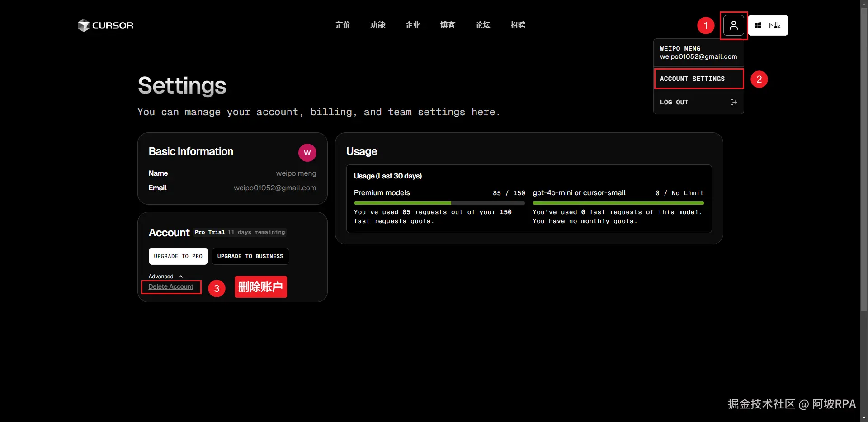Open the user profile icon menu

(x=733, y=25)
